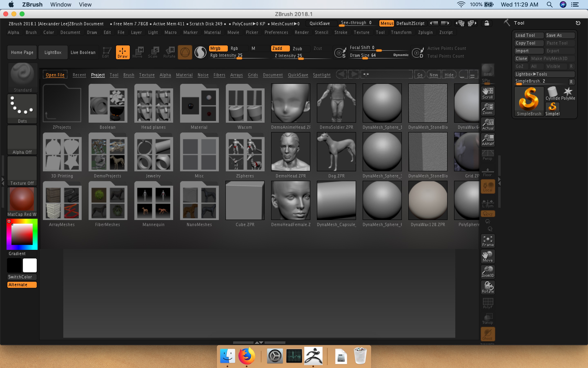588x368 pixels.
Task: Click the Home Page button
Action: coord(22,52)
